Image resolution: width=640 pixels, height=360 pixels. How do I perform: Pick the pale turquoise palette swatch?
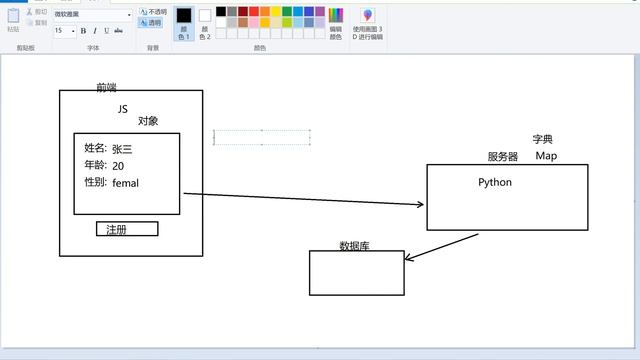(298, 22)
